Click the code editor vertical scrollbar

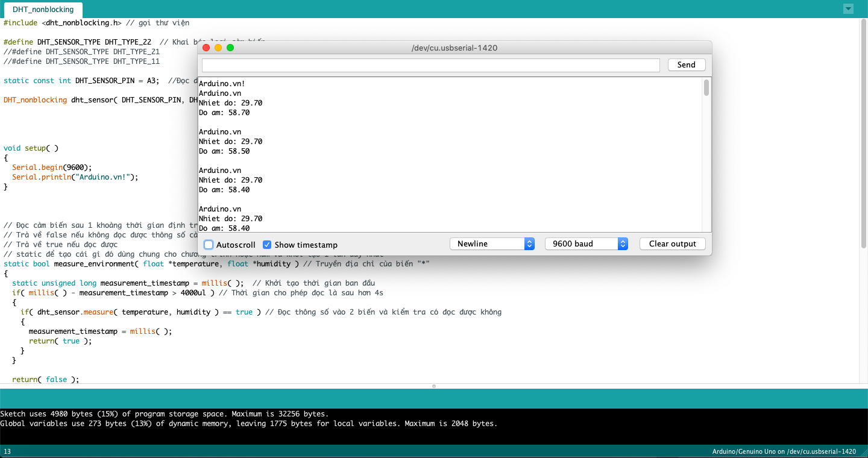(x=863, y=133)
